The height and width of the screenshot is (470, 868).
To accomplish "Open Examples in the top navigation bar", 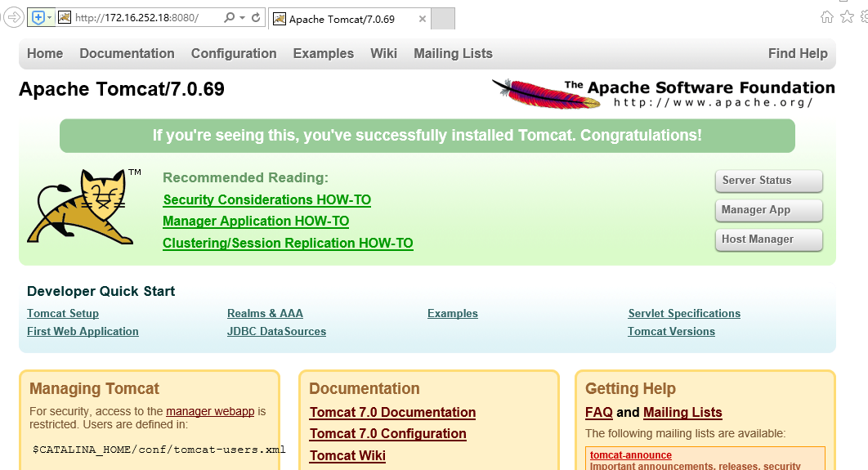I will click(324, 54).
